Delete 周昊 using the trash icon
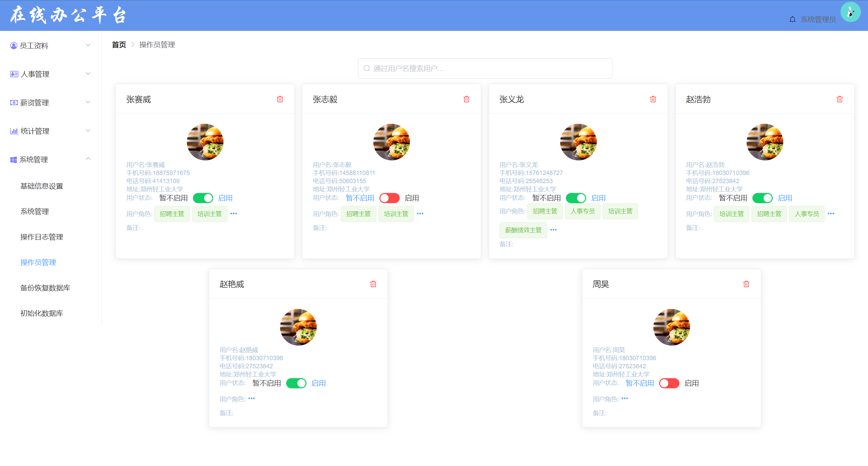This screenshot has width=868, height=466. tap(746, 284)
